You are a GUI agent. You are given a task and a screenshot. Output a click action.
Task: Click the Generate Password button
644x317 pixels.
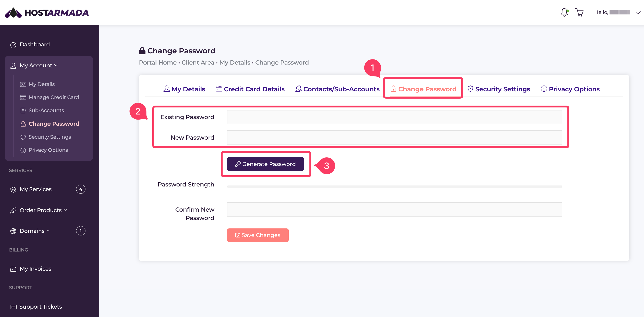pos(265,164)
